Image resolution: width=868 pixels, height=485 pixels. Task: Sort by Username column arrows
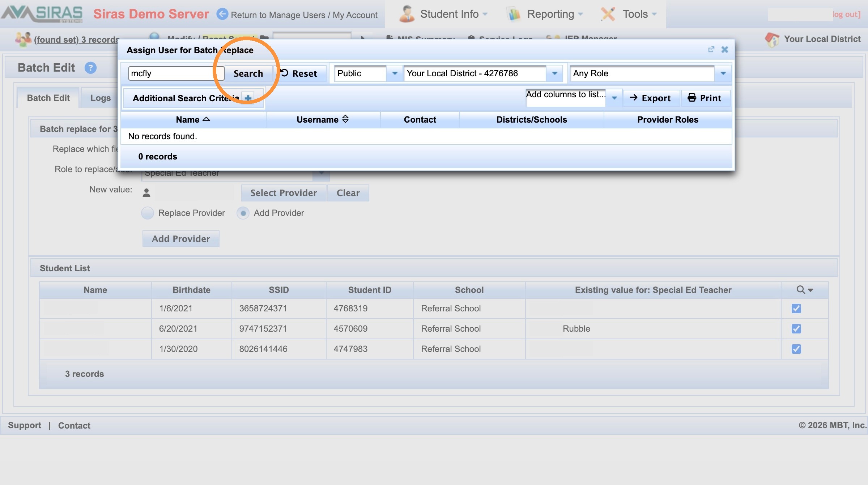[345, 119]
